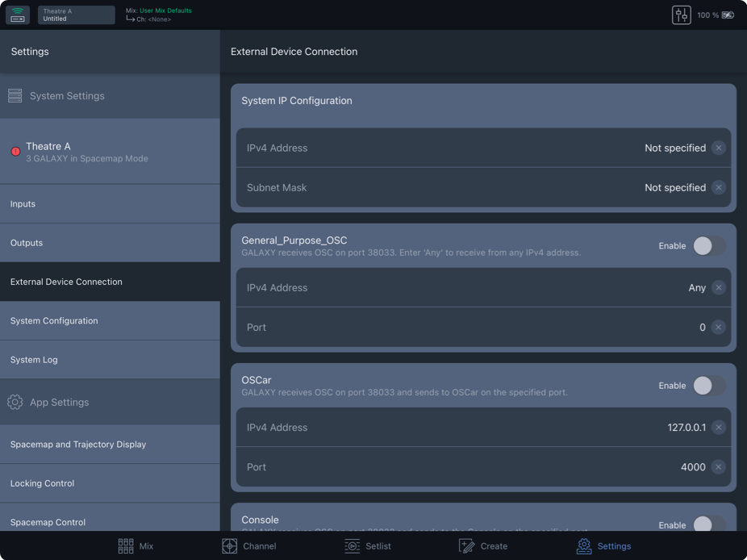The image size is (747, 560).
Task: Edit System IP IPv4 Address field
Action: click(483, 148)
